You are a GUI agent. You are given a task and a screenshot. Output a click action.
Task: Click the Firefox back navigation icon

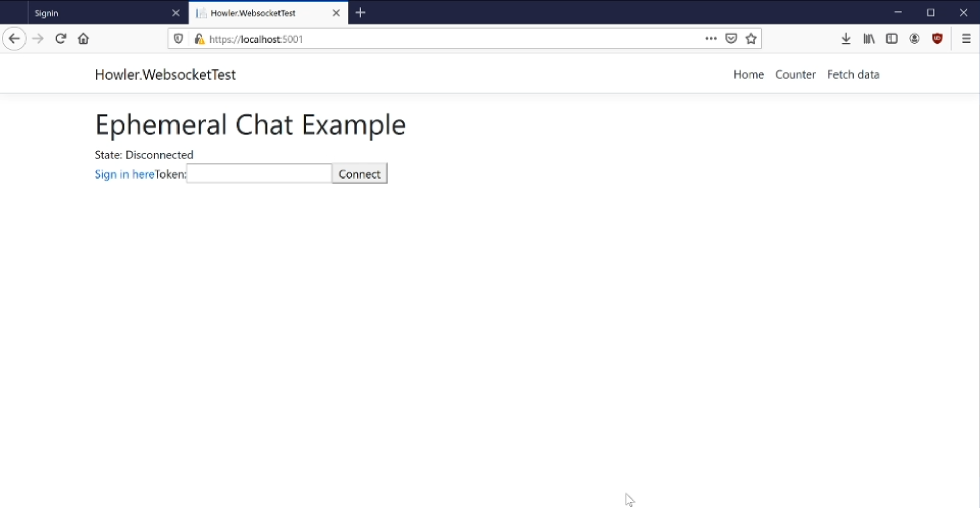pos(14,38)
